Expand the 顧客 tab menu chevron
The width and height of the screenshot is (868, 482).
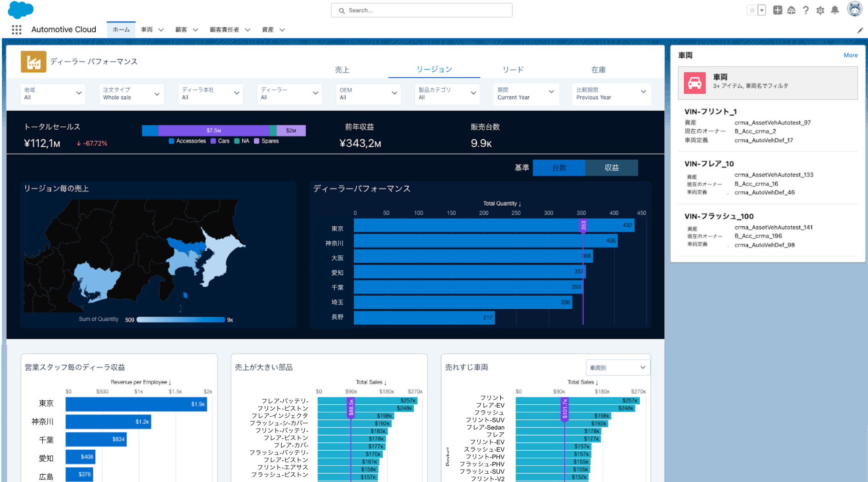pyautogui.click(x=196, y=30)
